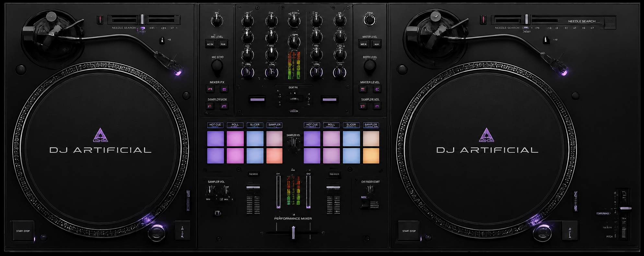Image resolution: width=644 pixels, height=256 pixels.
Task: Click the CH1 FADER START knob
Action: point(370,190)
